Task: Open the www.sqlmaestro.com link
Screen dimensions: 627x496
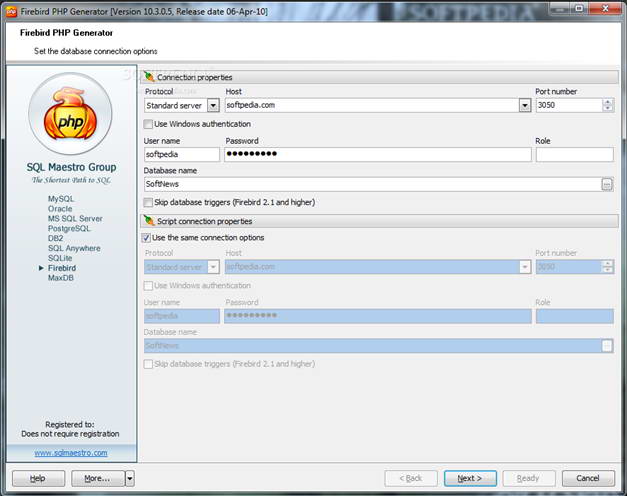Action: pos(70,452)
